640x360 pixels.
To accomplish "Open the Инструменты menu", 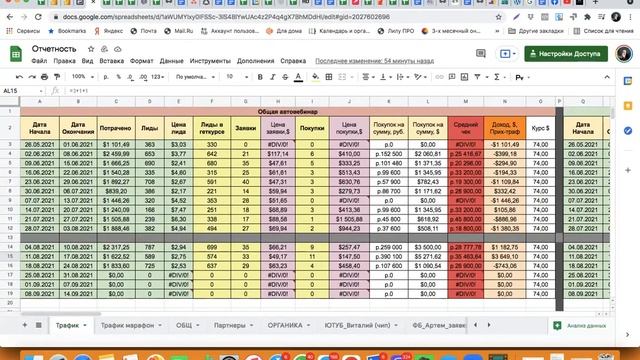I will tap(210, 61).
